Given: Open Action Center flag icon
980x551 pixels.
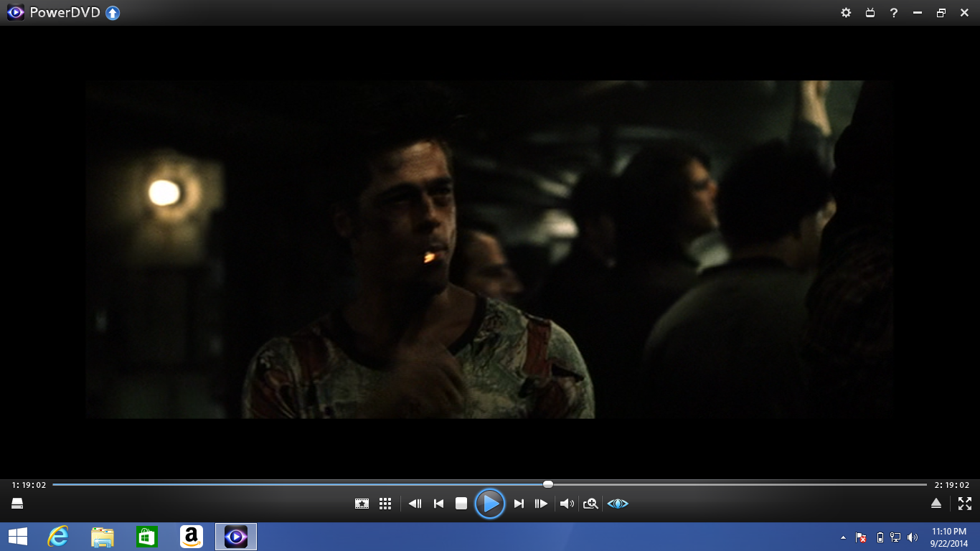Looking at the screenshot, I should tap(862, 537).
